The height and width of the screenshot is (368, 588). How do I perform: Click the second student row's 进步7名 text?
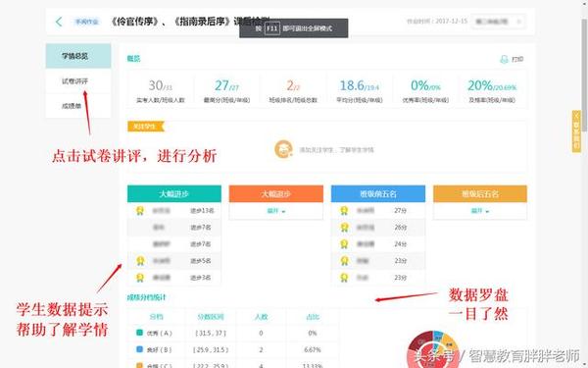click(x=201, y=228)
